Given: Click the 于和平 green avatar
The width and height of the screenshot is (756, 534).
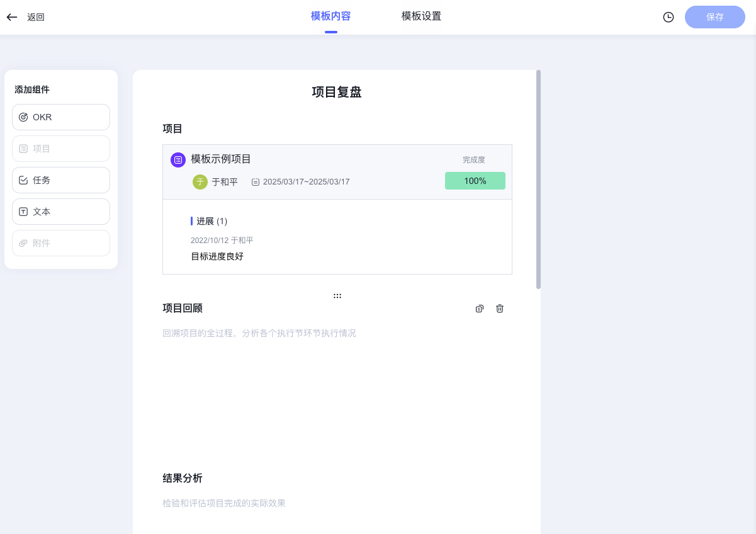Looking at the screenshot, I should pos(200,182).
